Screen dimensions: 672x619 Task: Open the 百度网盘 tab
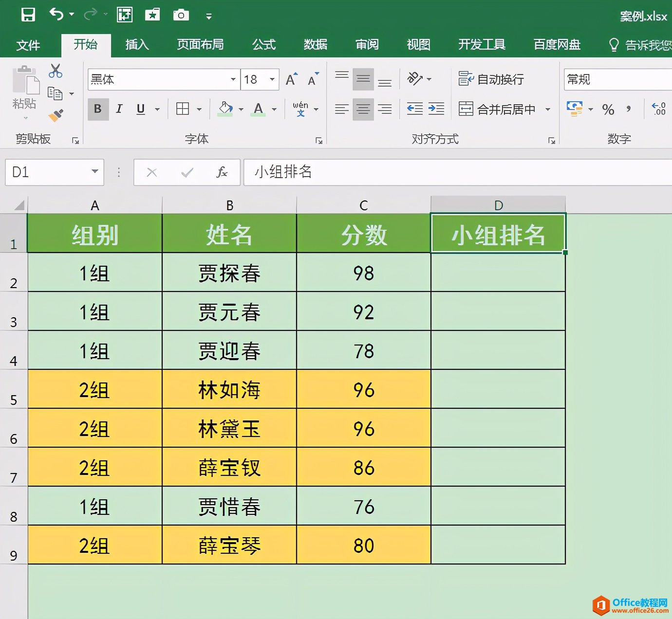(557, 45)
